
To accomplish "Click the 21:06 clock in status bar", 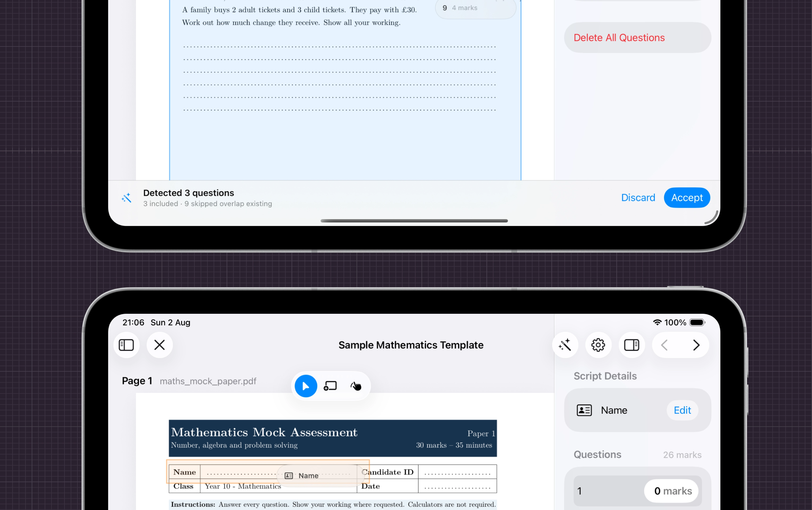I will 133,323.
